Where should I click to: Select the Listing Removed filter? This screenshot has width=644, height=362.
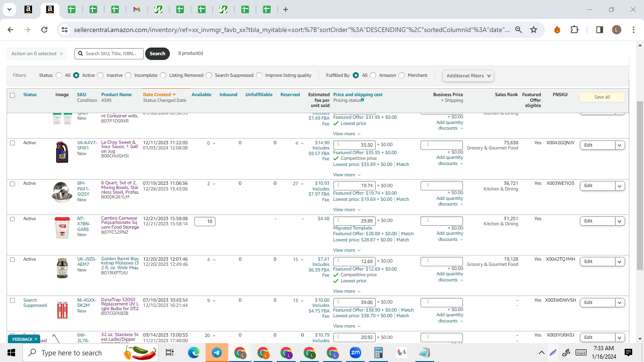coord(163,75)
